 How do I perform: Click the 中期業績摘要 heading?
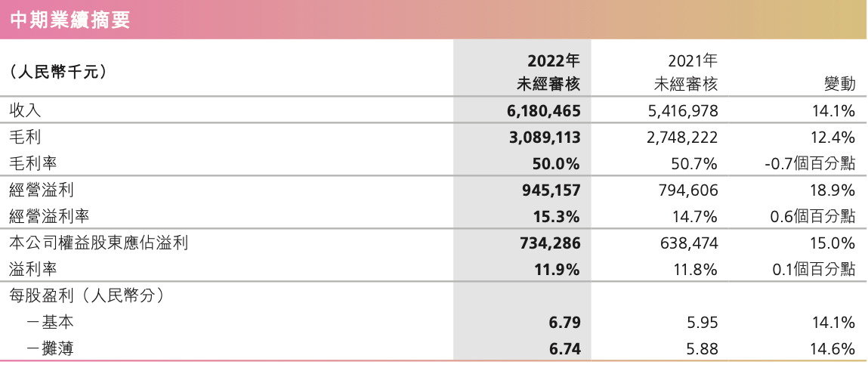tap(70, 20)
